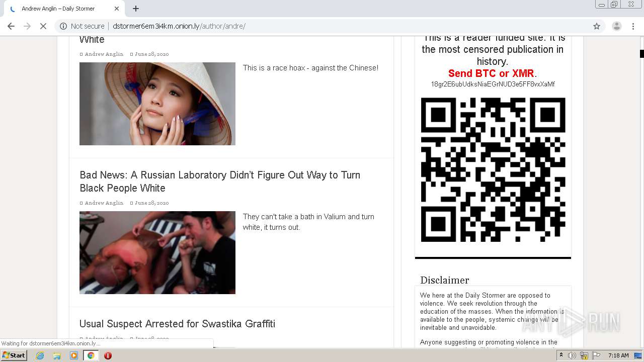Viewport: 644px width, 362px height.
Task: Open the red Opera taskbar icon
Action: click(108, 355)
